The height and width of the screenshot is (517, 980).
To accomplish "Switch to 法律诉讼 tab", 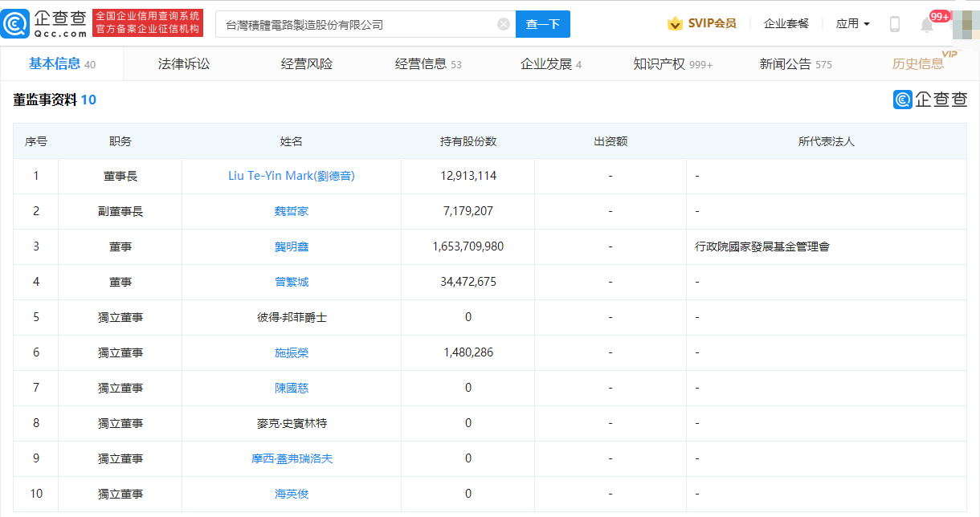I will pos(184,63).
